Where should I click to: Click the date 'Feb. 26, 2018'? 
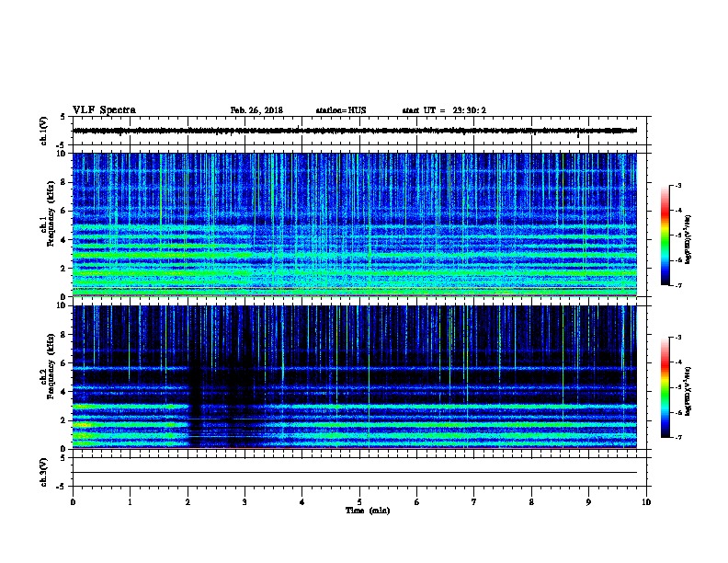click(x=256, y=110)
